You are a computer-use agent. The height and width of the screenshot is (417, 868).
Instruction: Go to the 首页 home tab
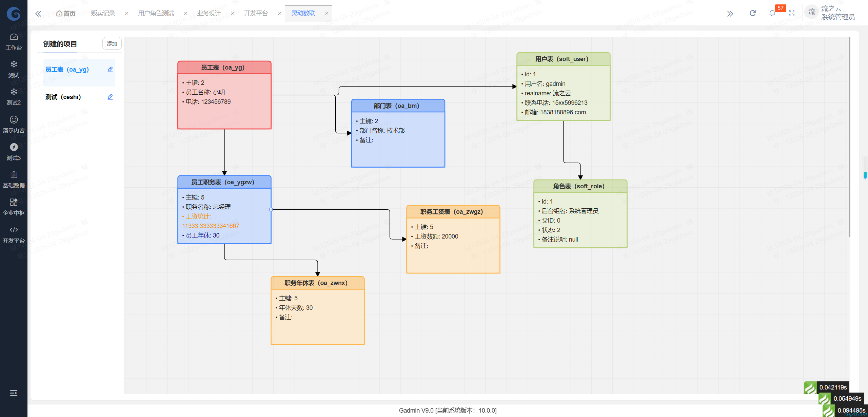click(x=66, y=13)
